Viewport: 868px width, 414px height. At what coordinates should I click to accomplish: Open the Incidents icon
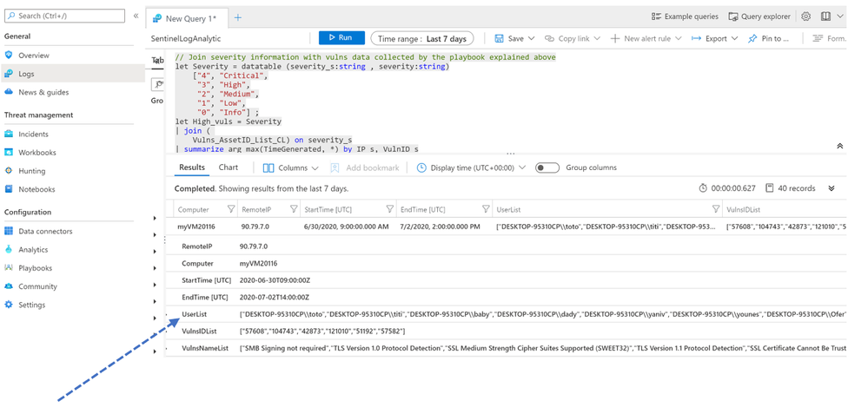pos(9,134)
